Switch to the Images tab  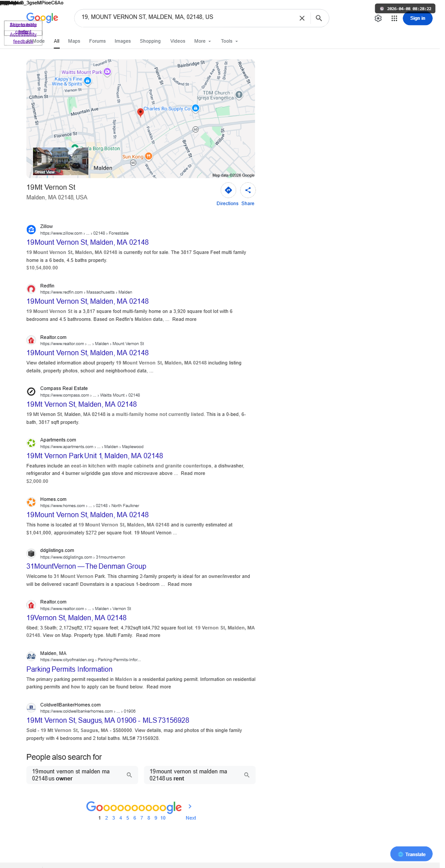pos(123,41)
